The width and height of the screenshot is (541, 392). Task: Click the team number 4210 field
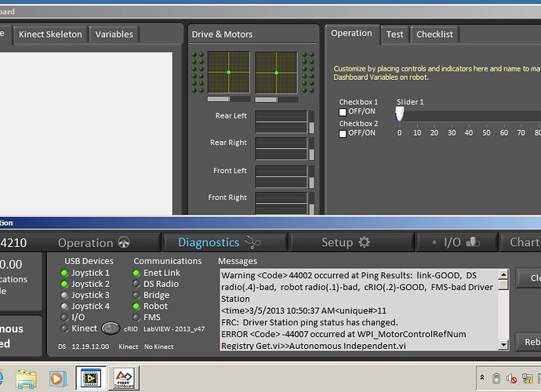pyautogui.click(x=14, y=242)
